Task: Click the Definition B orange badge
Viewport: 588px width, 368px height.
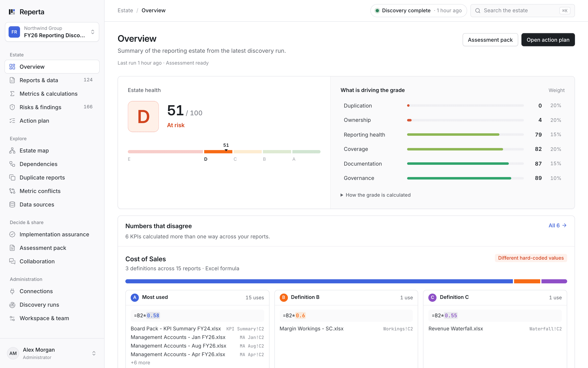Action: tap(284, 297)
